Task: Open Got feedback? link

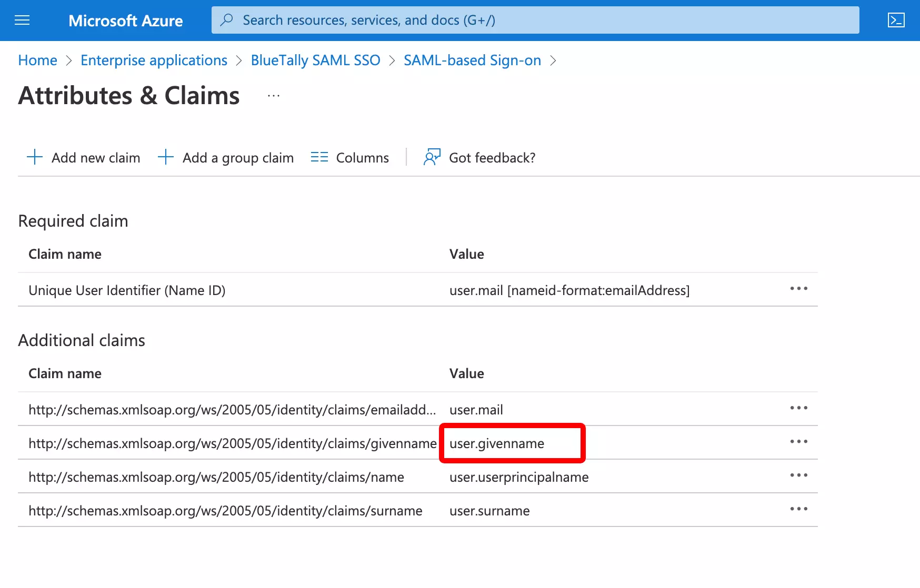Action: point(492,158)
